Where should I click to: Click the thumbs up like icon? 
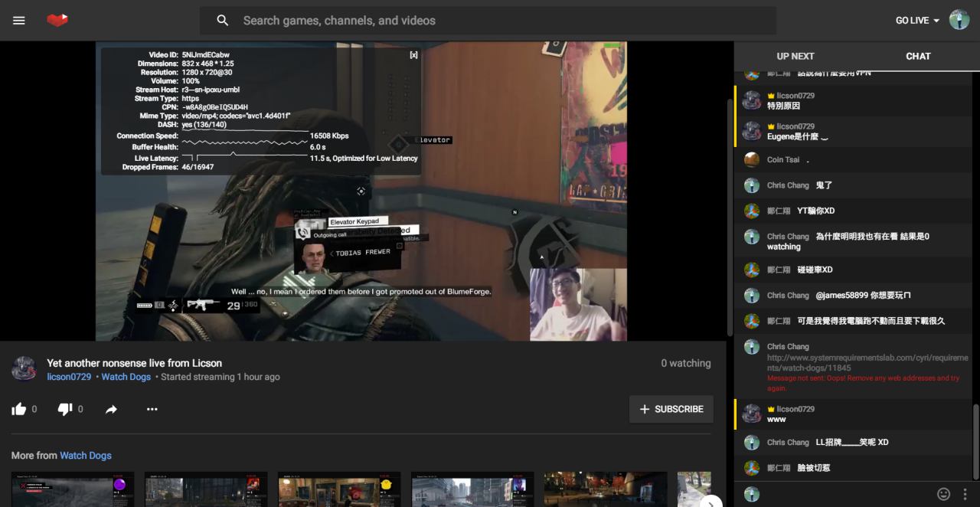[x=19, y=409]
